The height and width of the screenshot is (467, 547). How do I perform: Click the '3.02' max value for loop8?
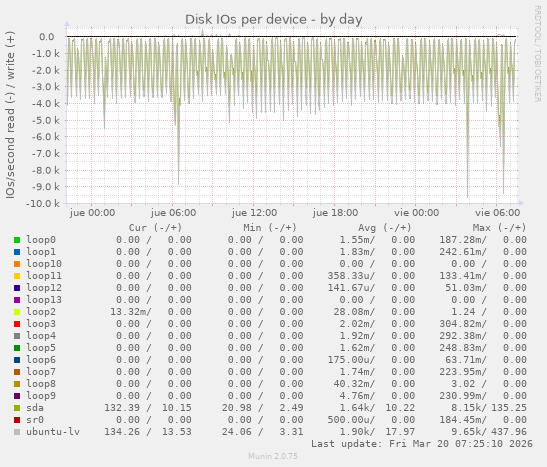tap(463, 384)
